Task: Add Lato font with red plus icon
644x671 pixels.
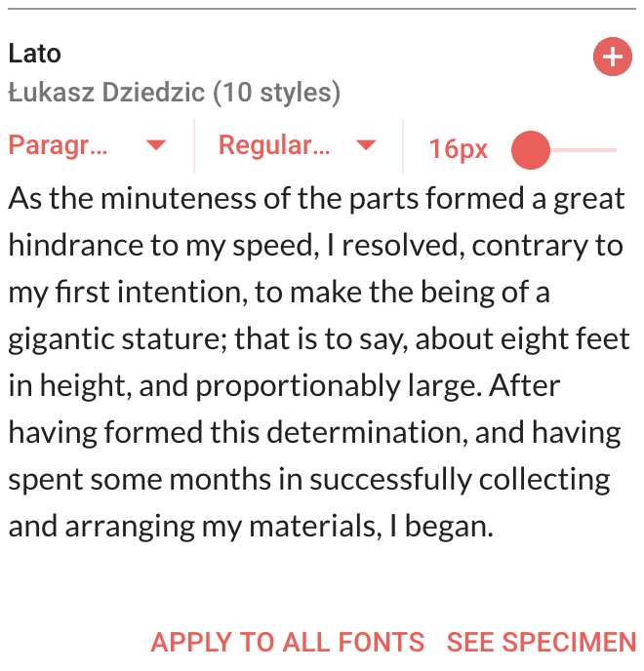Action: pyautogui.click(x=612, y=59)
